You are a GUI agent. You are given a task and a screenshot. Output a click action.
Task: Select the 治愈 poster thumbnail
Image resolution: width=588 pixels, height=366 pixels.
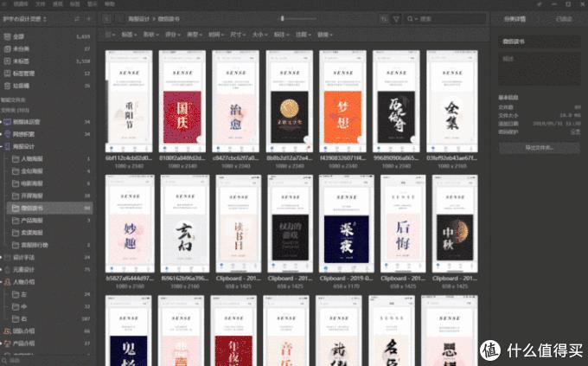235,101
